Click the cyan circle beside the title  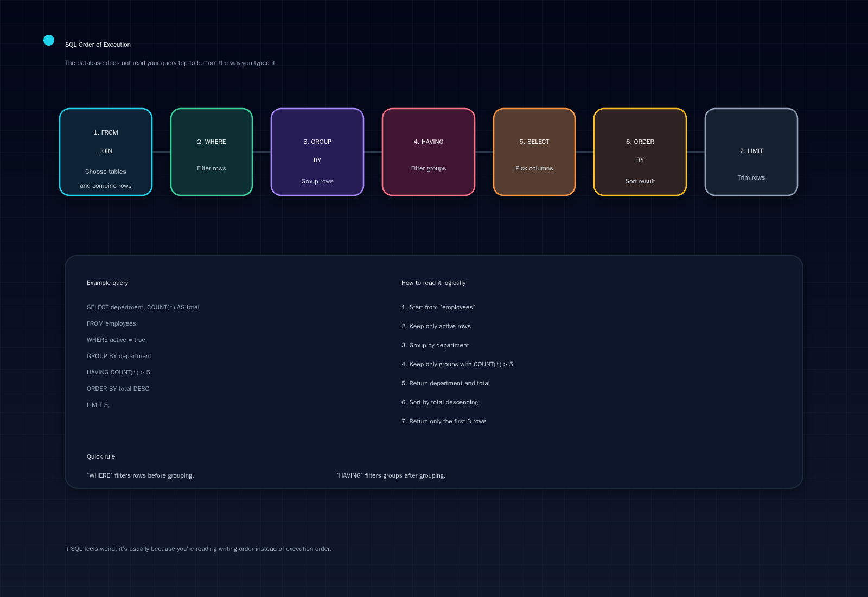49,40
